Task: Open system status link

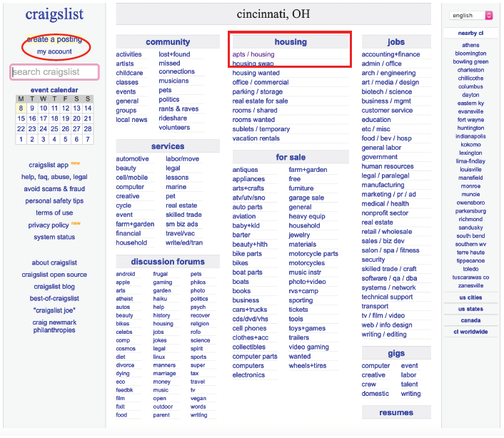Action: pyautogui.click(x=54, y=238)
